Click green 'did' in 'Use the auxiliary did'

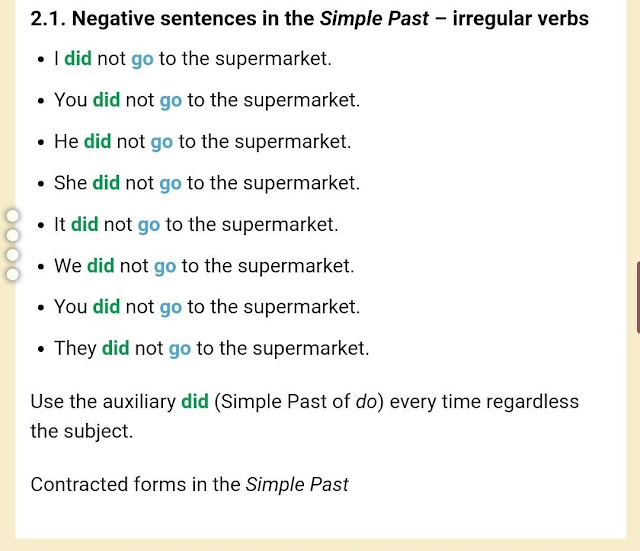point(195,402)
